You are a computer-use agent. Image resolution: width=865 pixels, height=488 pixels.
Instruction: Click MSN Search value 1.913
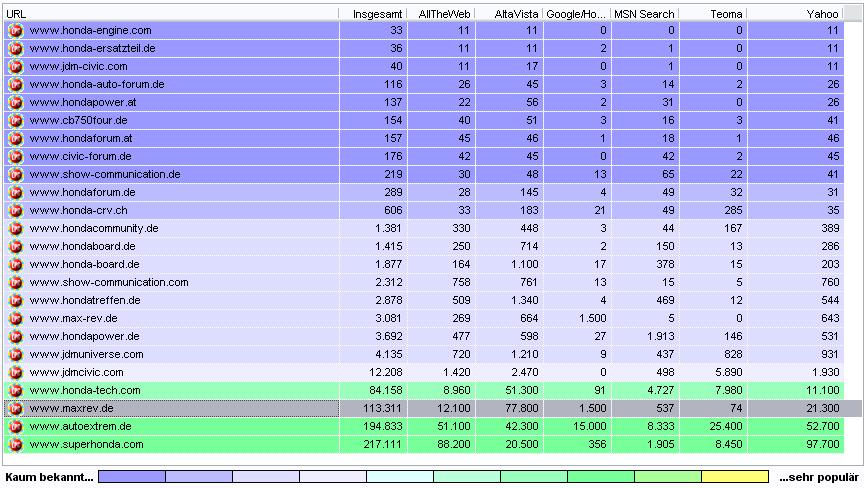[x=660, y=337]
